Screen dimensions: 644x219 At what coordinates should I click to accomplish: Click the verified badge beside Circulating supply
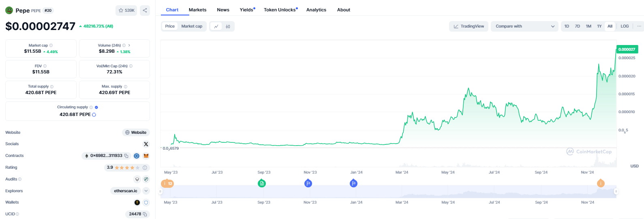click(96, 107)
